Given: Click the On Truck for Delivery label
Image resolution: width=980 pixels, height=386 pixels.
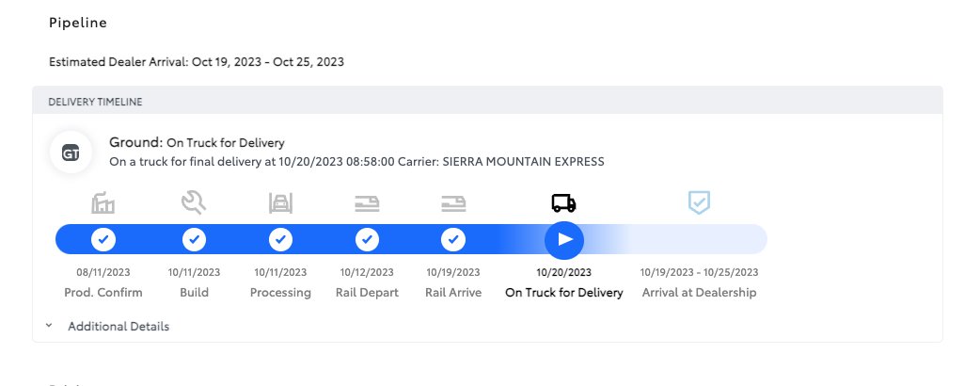Looking at the screenshot, I should tap(563, 293).
